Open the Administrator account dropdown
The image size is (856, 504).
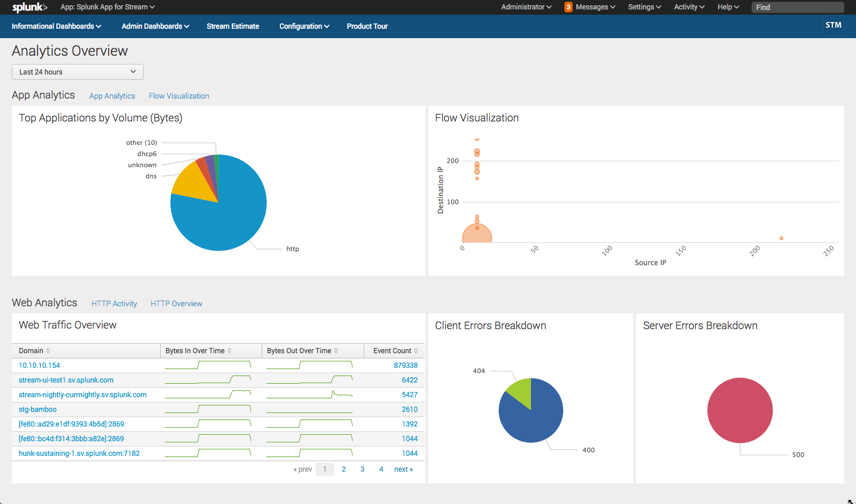point(526,7)
